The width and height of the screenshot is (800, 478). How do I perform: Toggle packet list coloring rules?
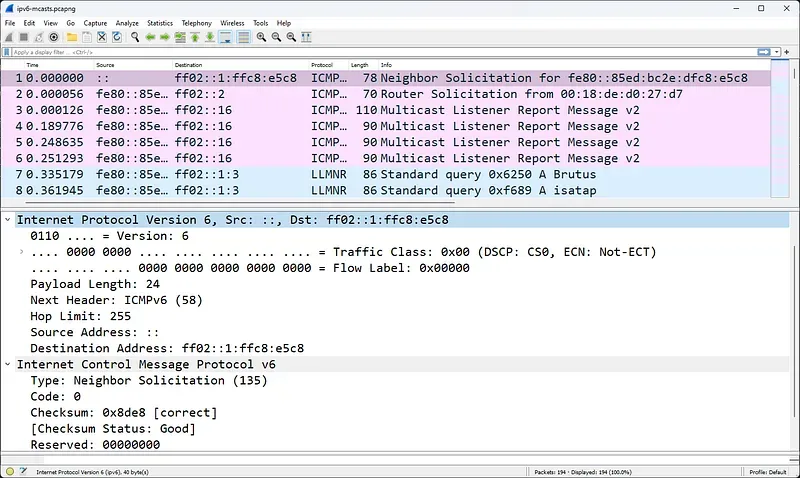pos(243,37)
